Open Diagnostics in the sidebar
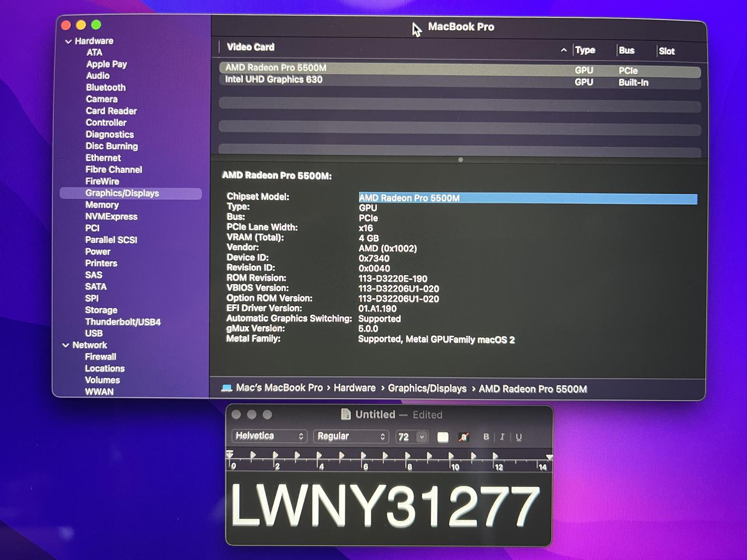Screen dimensions: 747x560 click(110, 134)
